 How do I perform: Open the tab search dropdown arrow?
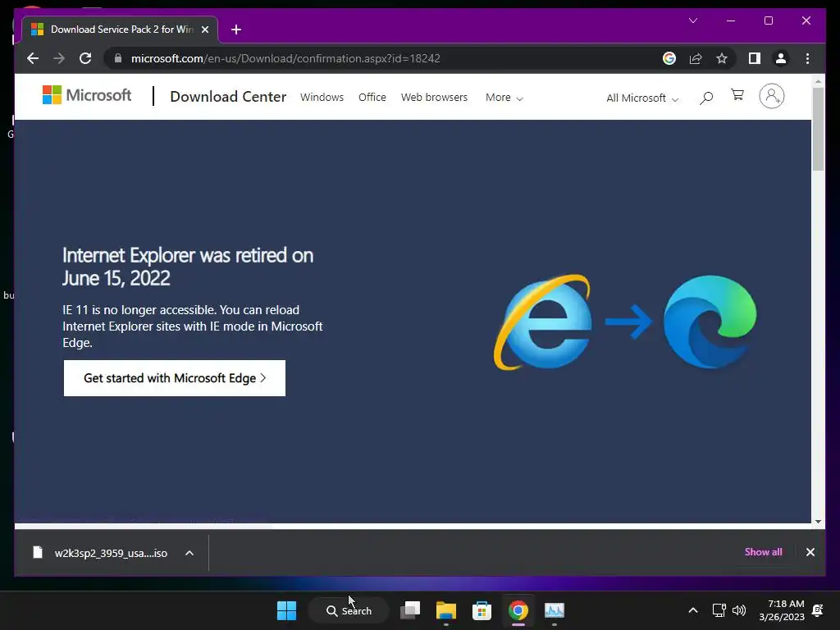click(692, 21)
